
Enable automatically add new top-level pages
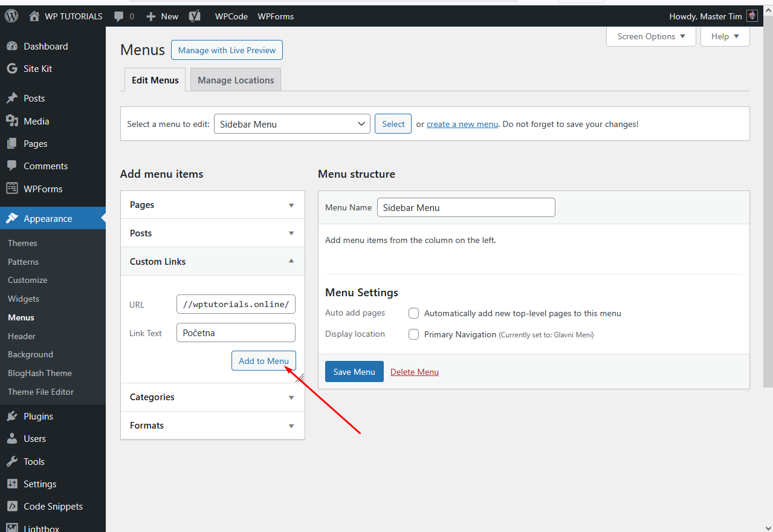pyautogui.click(x=413, y=313)
